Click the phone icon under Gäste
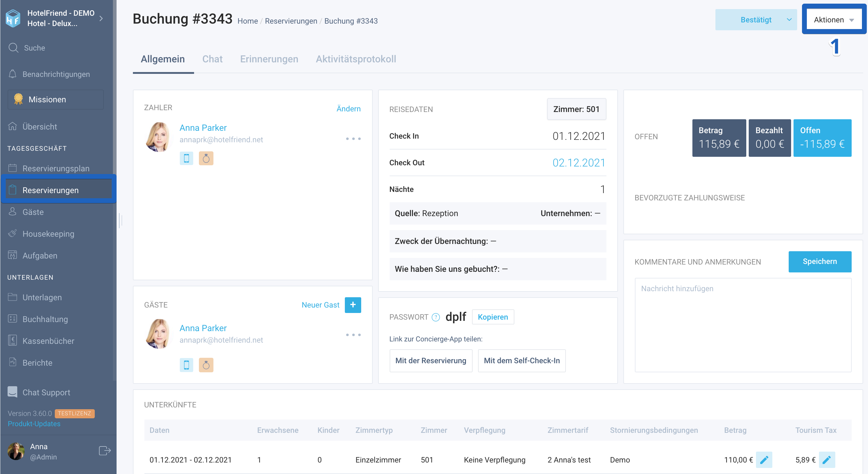Image resolution: width=868 pixels, height=474 pixels. (x=186, y=365)
